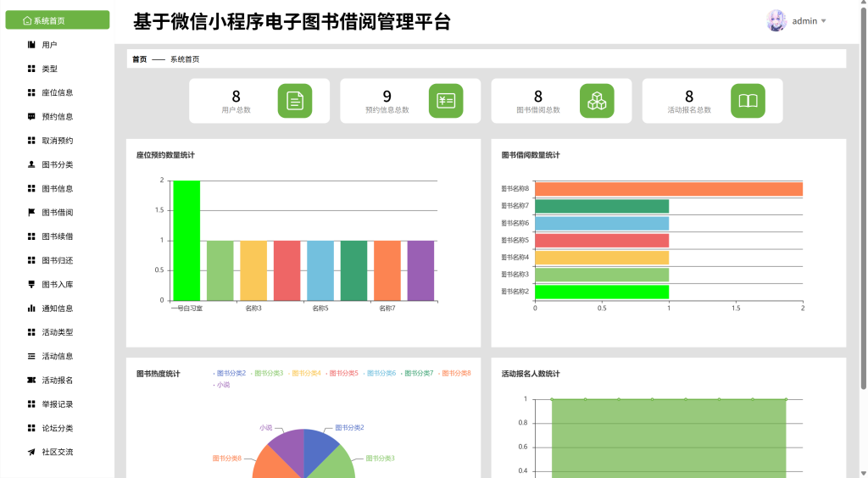Click the home icon beside 系统首页

pos(27,20)
